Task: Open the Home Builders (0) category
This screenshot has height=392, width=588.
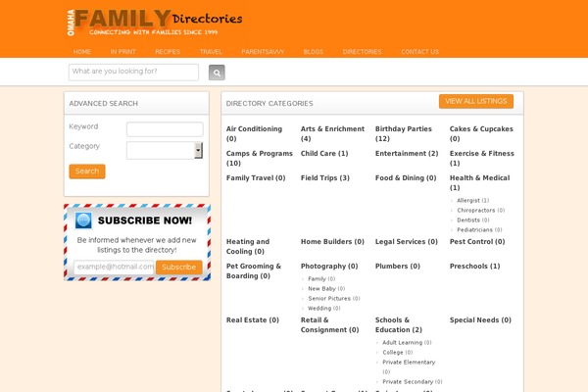Action: [332, 242]
